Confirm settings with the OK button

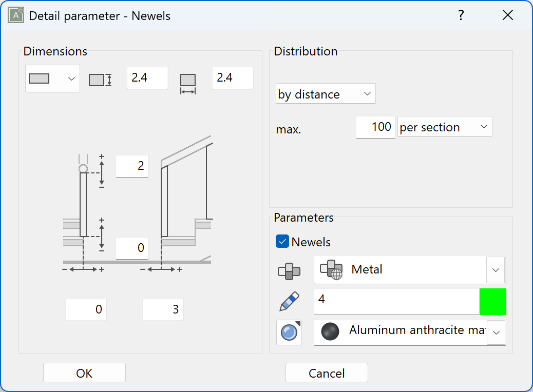[84, 373]
